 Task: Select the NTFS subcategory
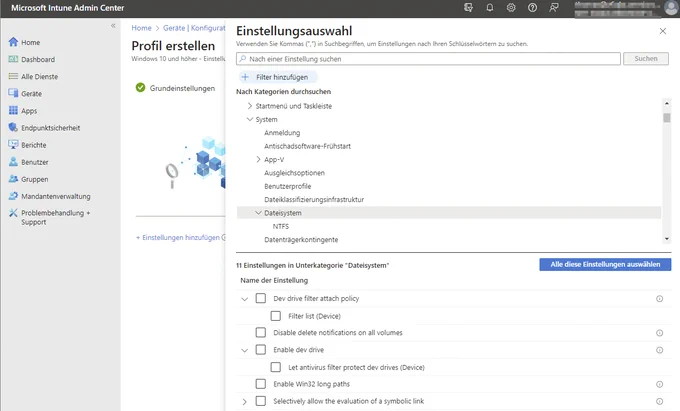pyautogui.click(x=281, y=226)
